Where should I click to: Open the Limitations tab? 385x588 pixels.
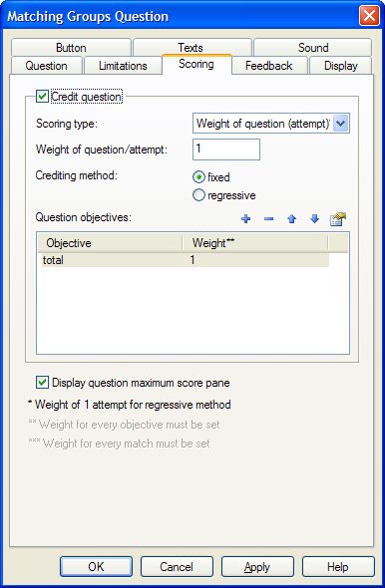(123, 66)
